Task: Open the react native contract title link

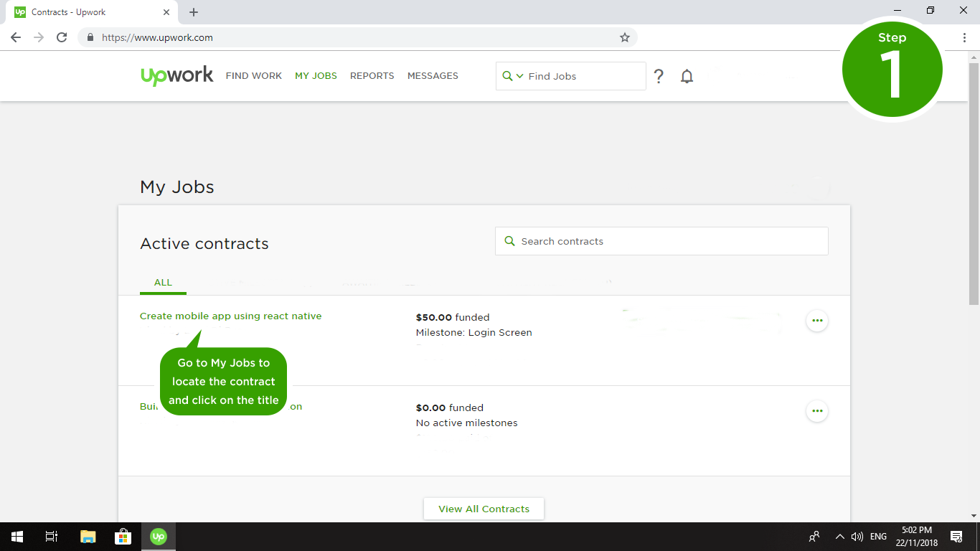Action: coord(230,316)
